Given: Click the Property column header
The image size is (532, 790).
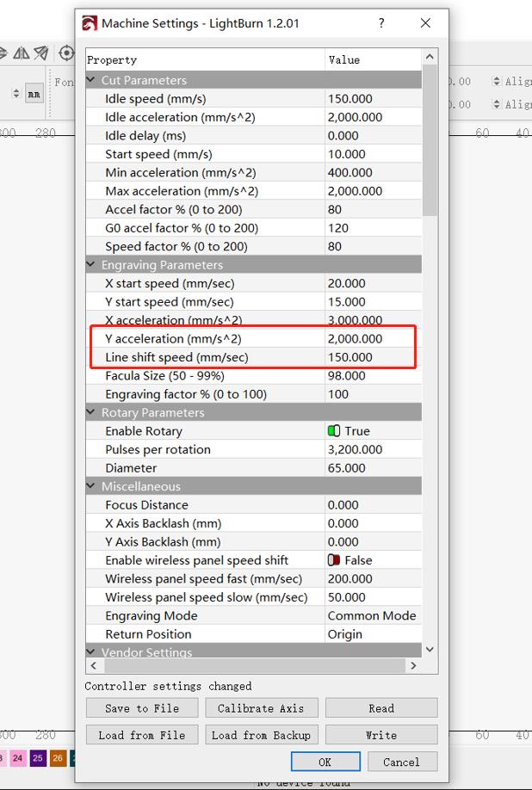Looking at the screenshot, I should click(205, 60).
